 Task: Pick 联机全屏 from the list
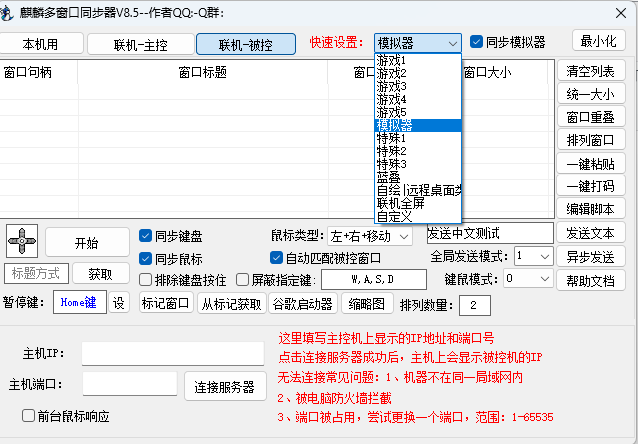click(400, 203)
